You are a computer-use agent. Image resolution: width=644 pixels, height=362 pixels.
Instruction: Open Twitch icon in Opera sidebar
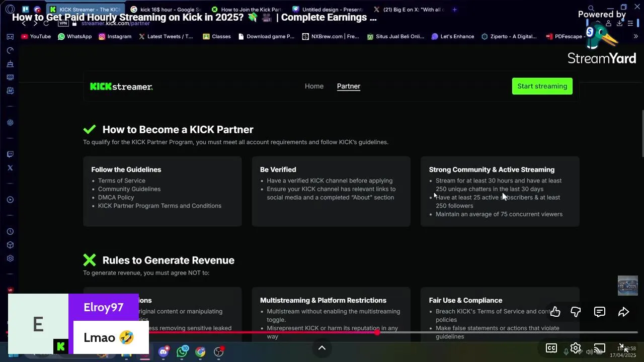[10, 154]
